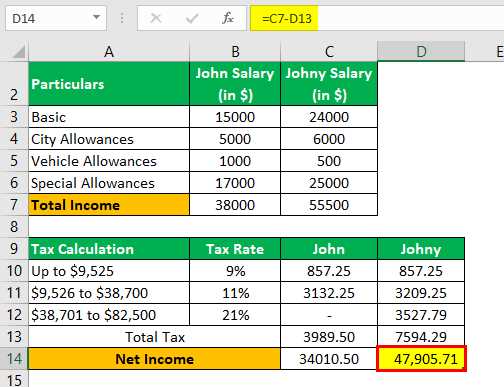
Task: Select cell with value 6000
Action: click(329, 139)
